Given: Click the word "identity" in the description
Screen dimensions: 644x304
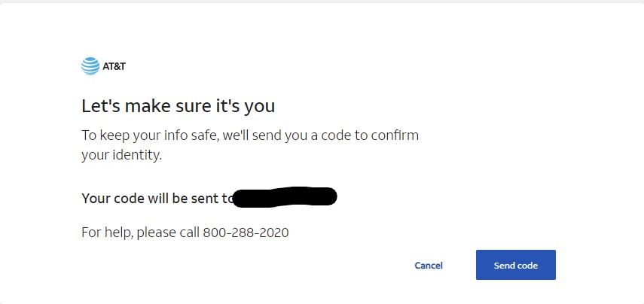Looking at the screenshot, I should coord(136,156).
